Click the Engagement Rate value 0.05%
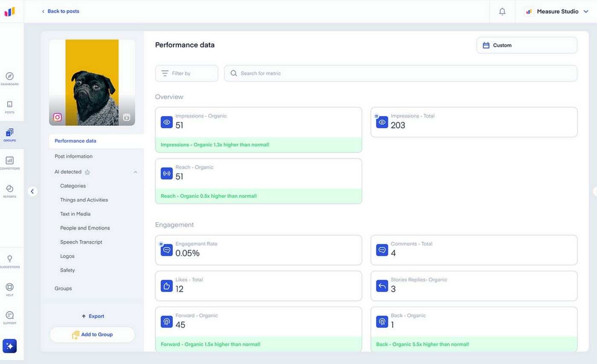Image resolution: width=597 pixels, height=364 pixels. pyautogui.click(x=188, y=253)
